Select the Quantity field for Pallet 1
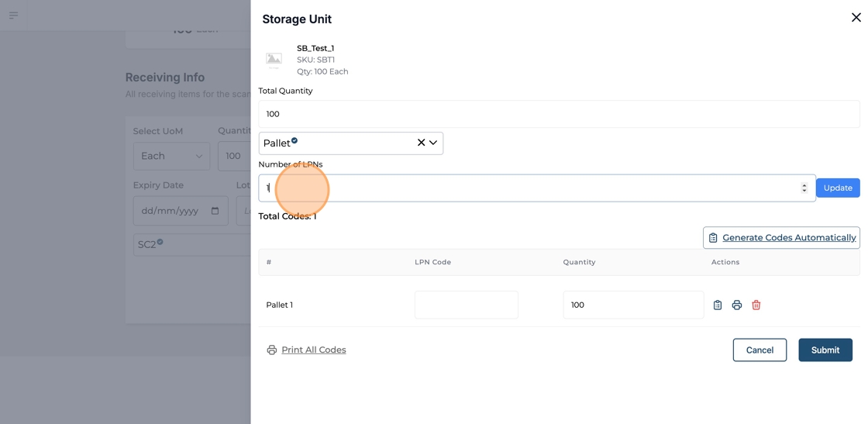Screen dimensions: 868x424 [632, 305]
